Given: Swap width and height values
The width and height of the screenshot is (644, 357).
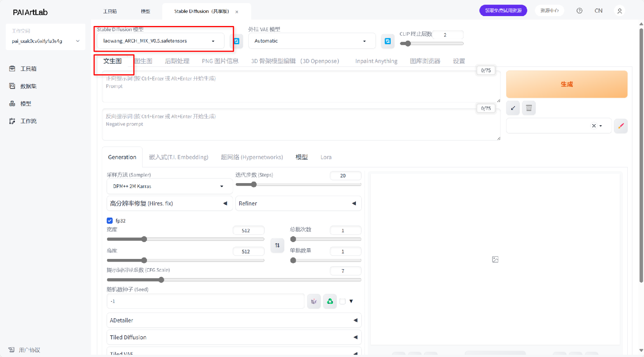Looking at the screenshot, I should point(277,245).
